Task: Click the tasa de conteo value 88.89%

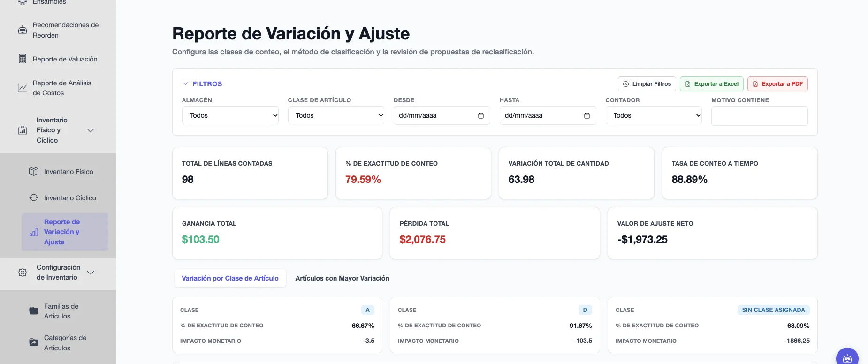Action: pyautogui.click(x=690, y=179)
